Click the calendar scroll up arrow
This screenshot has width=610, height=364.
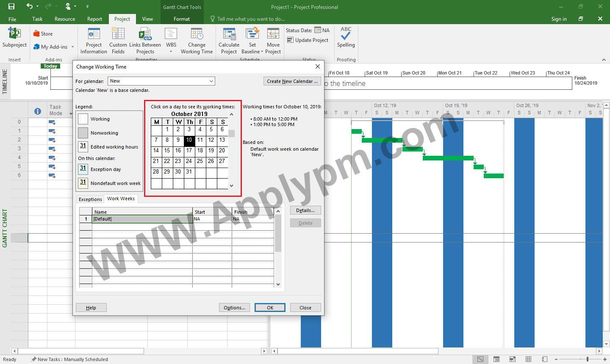click(x=231, y=114)
